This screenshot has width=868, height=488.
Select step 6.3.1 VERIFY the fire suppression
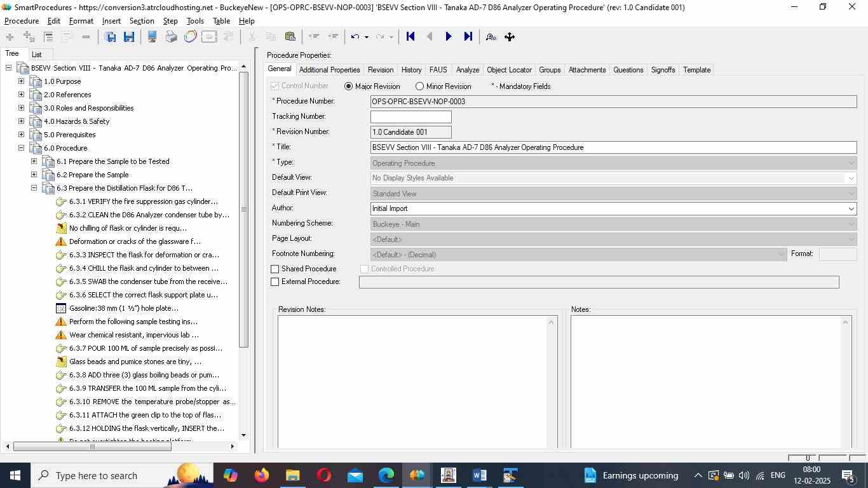(143, 201)
